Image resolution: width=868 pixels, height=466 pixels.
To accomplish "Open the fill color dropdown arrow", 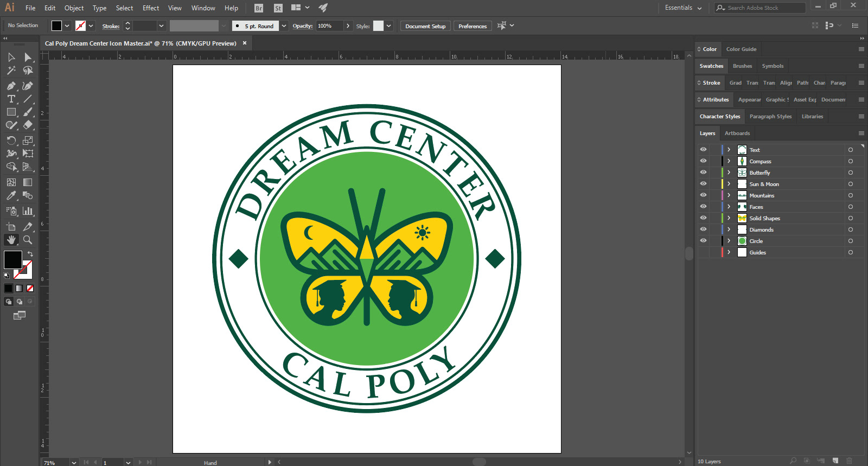I will (67, 25).
